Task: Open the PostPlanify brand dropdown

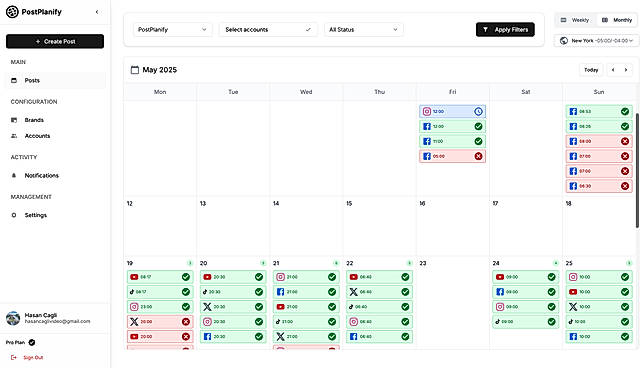Action: (x=172, y=29)
